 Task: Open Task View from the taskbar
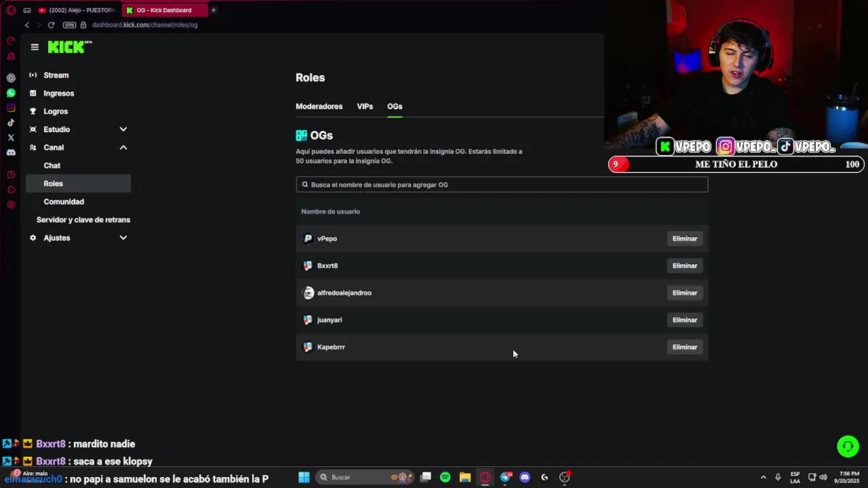pos(425,477)
